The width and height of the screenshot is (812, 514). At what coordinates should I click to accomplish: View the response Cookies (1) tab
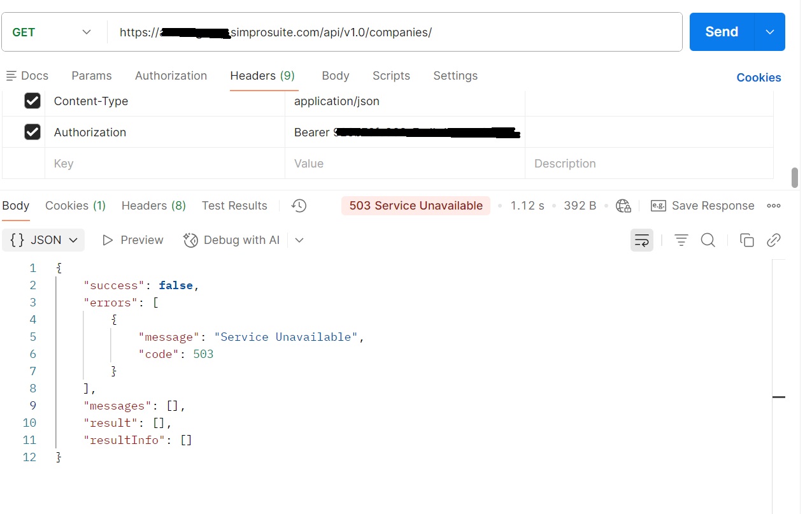(x=75, y=206)
